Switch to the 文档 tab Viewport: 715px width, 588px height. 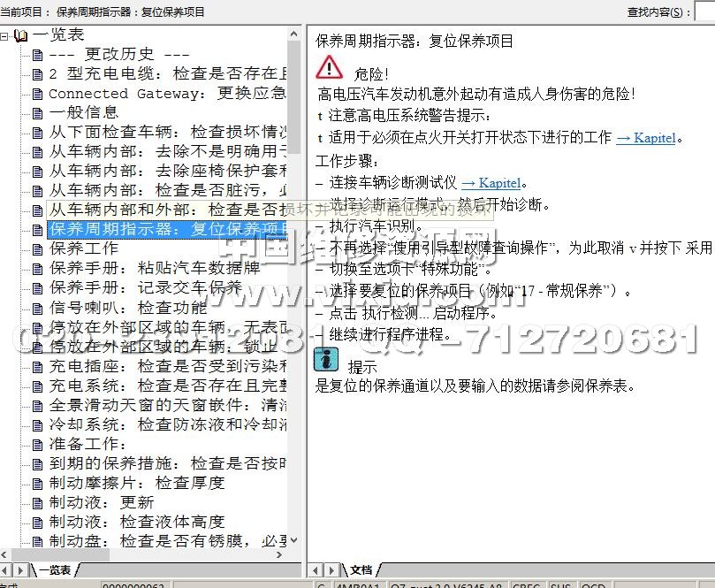point(361,570)
